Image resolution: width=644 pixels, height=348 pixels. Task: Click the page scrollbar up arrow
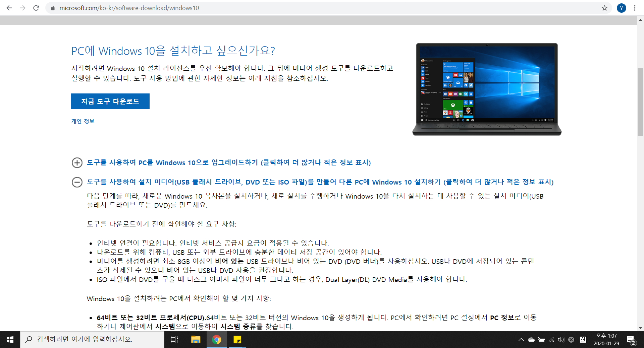[640, 20]
